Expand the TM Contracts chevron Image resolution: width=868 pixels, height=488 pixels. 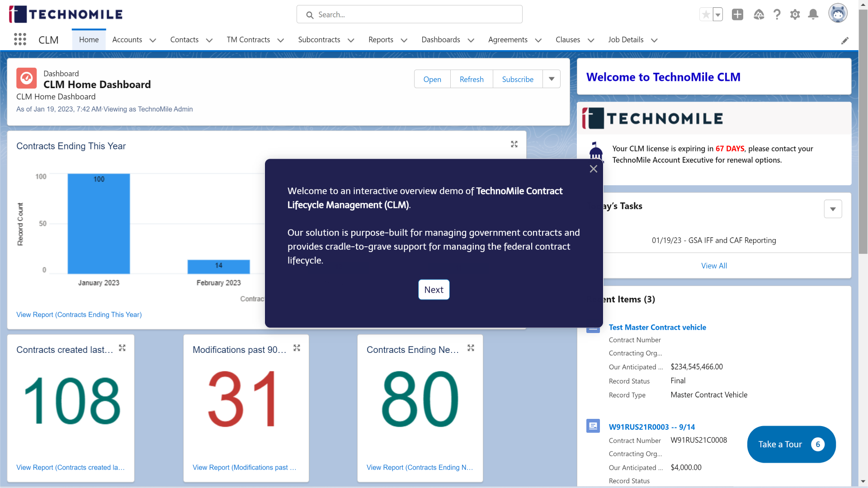point(281,40)
